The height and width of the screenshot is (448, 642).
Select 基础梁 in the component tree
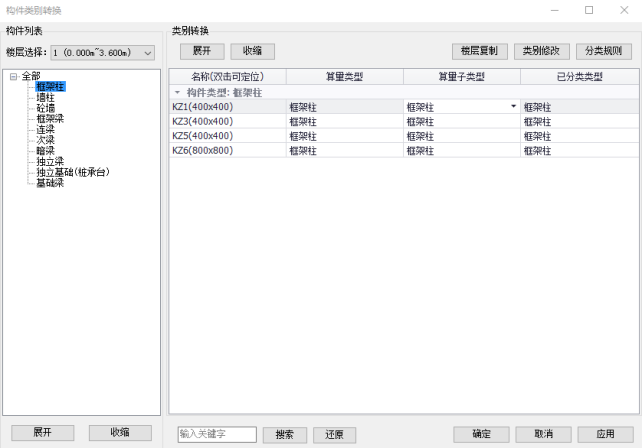pos(49,183)
